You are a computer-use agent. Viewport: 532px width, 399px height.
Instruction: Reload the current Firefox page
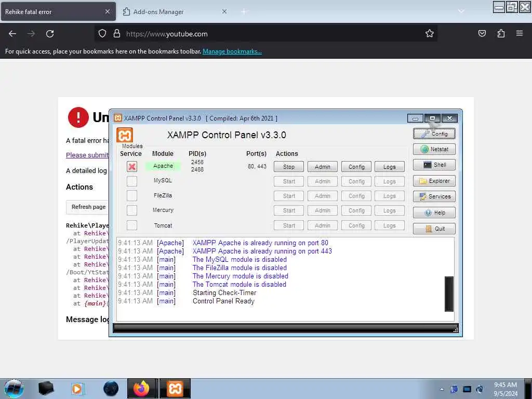[50, 34]
